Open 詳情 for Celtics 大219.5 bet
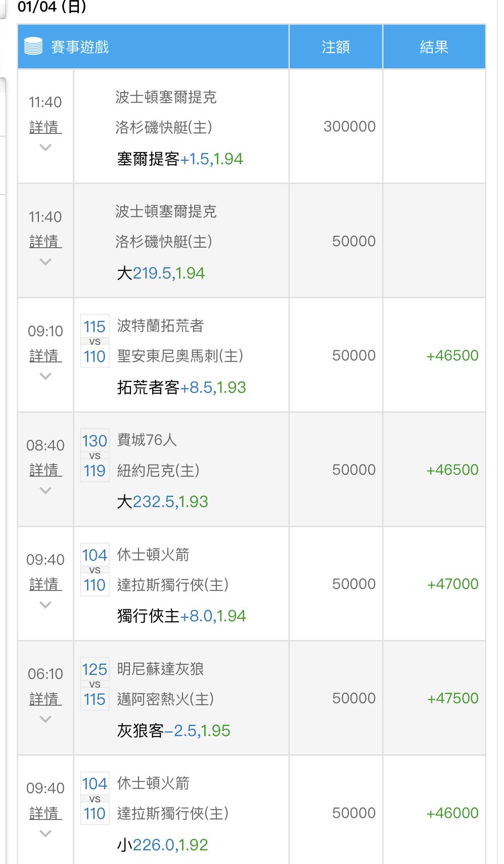This screenshot has width=504, height=864. point(45,241)
